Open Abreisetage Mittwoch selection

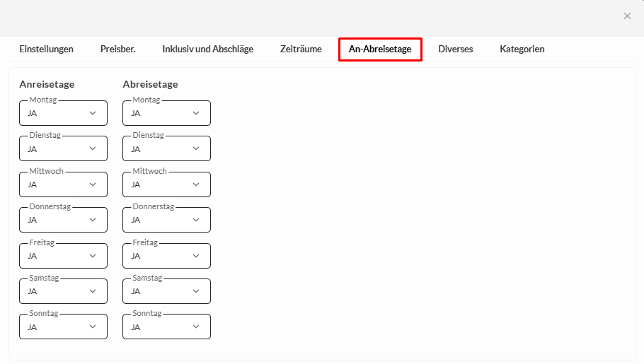pos(167,184)
